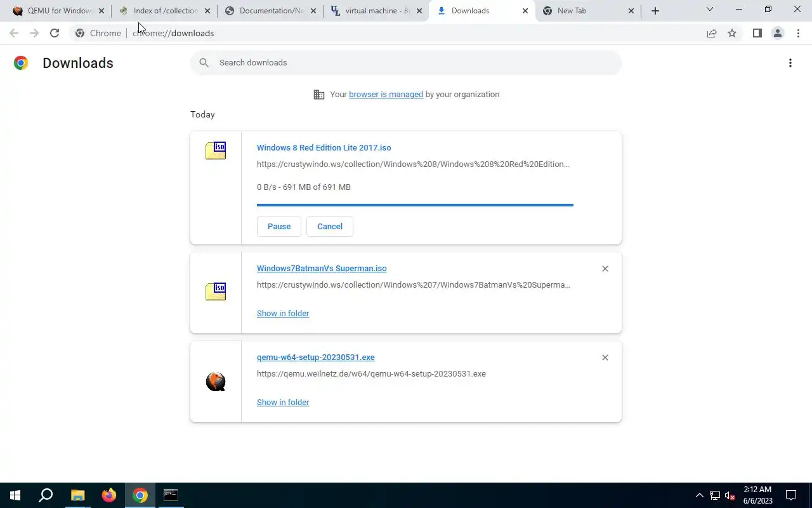This screenshot has width=812, height=508.
Task: Open the clock showing 2:12 AM
Action: (757, 495)
